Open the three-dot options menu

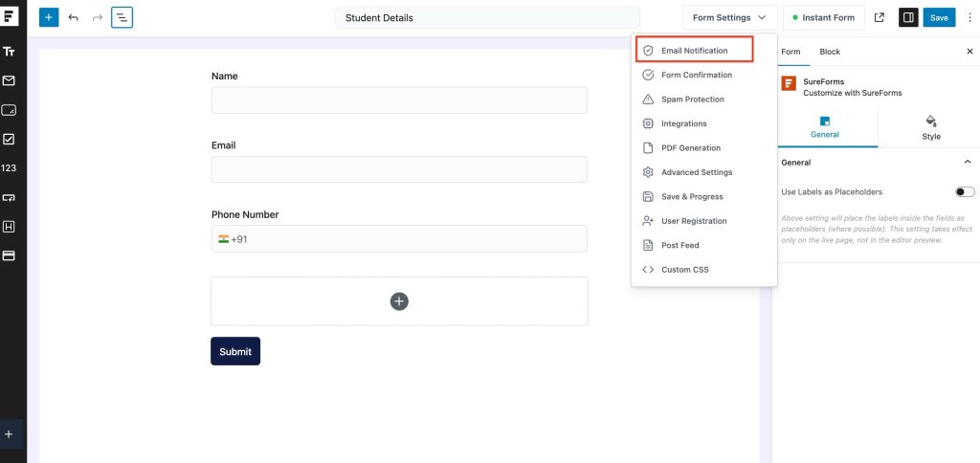969,17
